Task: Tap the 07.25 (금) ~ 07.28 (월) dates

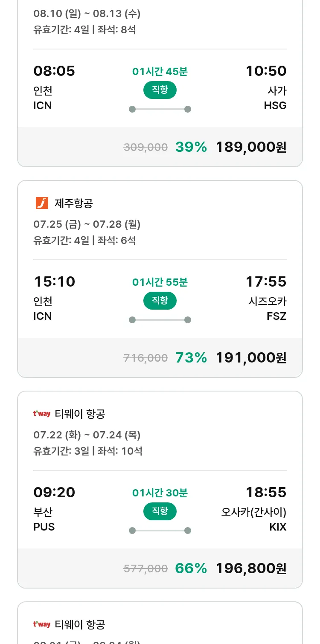Action: point(87,224)
